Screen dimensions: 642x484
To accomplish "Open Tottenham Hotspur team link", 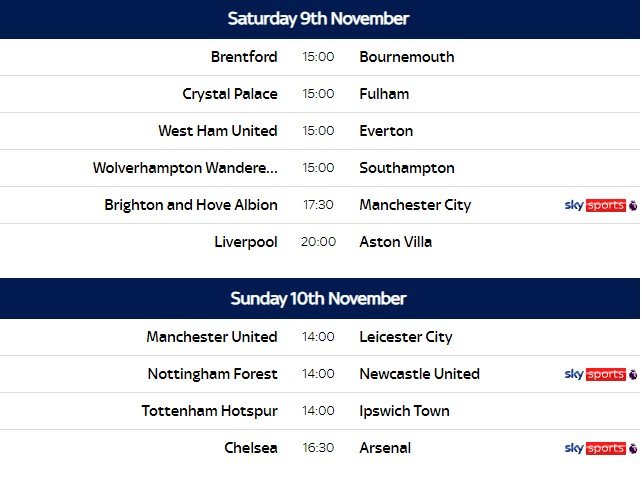I will click(x=209, y=411).
